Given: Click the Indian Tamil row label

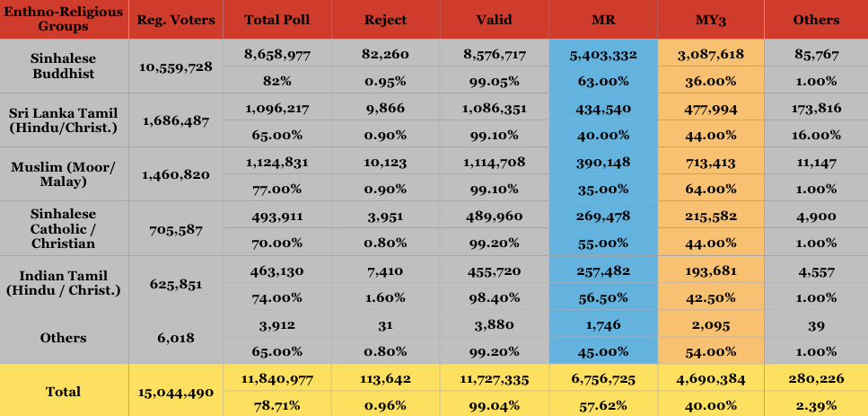Looking at the screenshot, I should pyautogui.click(x=65, y=283).
